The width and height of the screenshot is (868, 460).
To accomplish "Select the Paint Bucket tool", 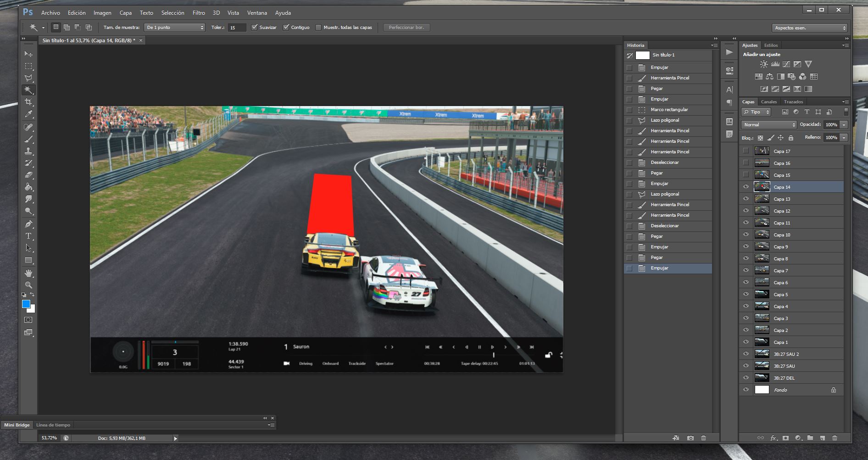I will (28, 187).
